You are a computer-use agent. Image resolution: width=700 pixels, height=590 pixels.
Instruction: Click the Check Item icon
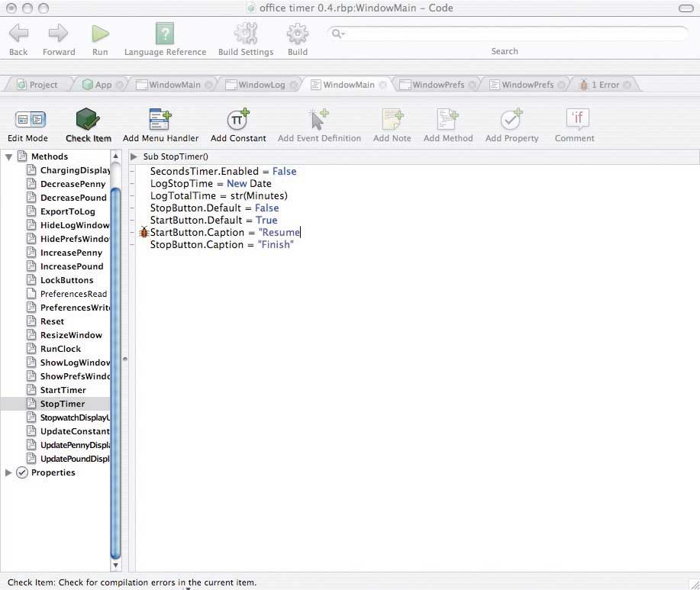(x=88, y=120)
